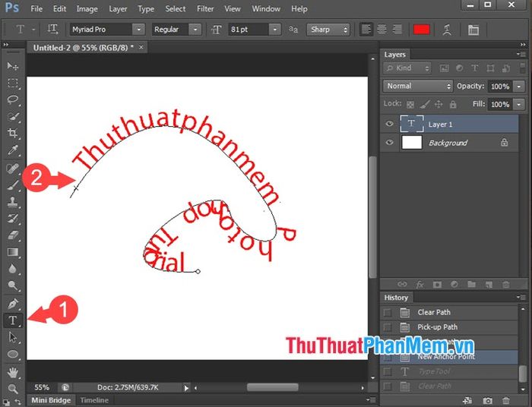Create new snapshot in History panel

(487, 401)
